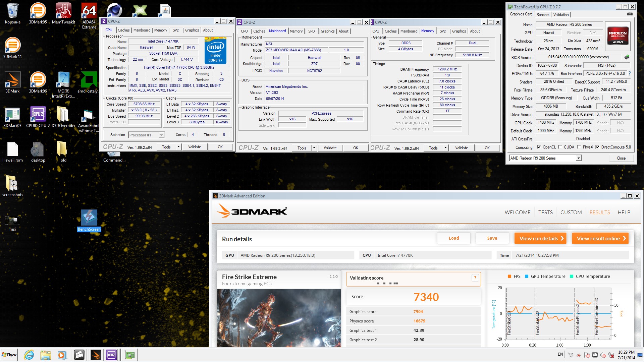Screen dimensions: 644x362
Task: Open the 3DMark05 desktop shortcut
Action: click(38, 13)
